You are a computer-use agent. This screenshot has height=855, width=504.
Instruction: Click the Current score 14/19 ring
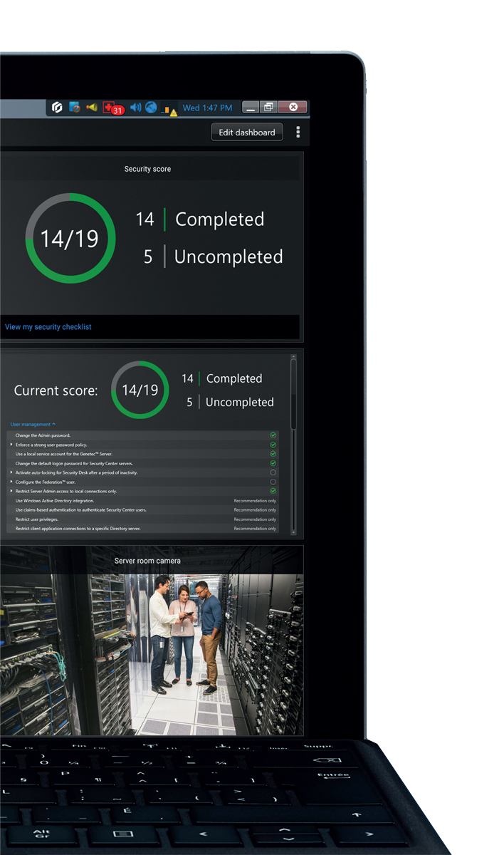click(x=140, y=390)
